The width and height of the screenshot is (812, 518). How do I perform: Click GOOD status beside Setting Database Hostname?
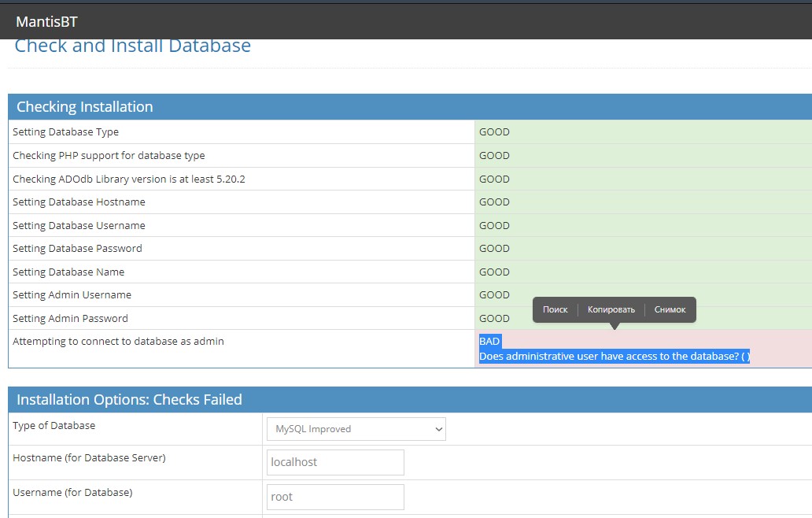[x=494, y=202]
